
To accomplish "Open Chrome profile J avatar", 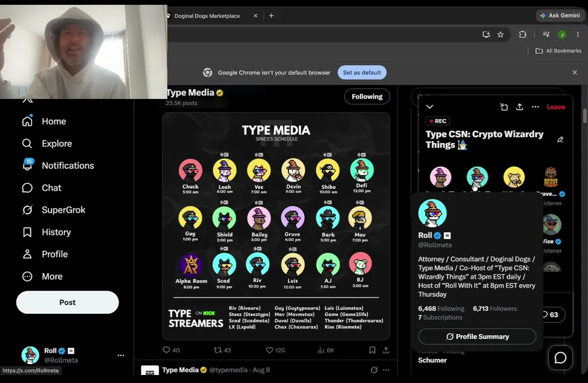I will pyautogui.click(x=562, y=35).
